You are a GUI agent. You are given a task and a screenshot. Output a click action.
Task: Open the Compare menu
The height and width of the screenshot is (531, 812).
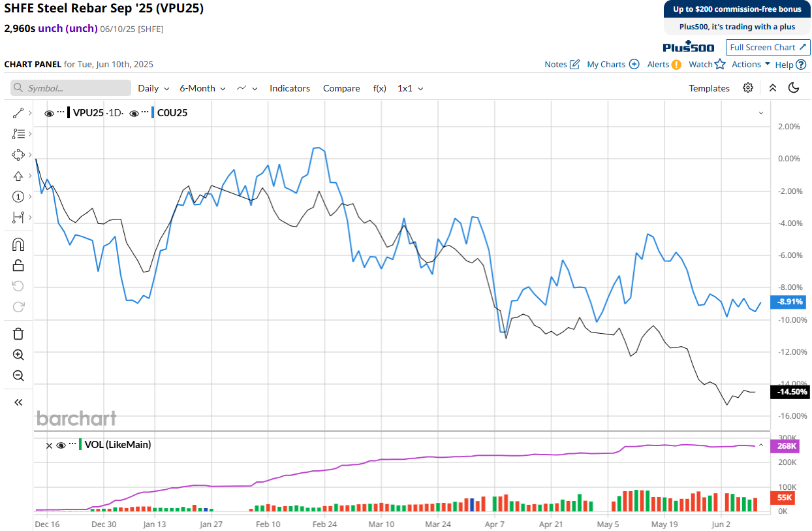point(341,88)
